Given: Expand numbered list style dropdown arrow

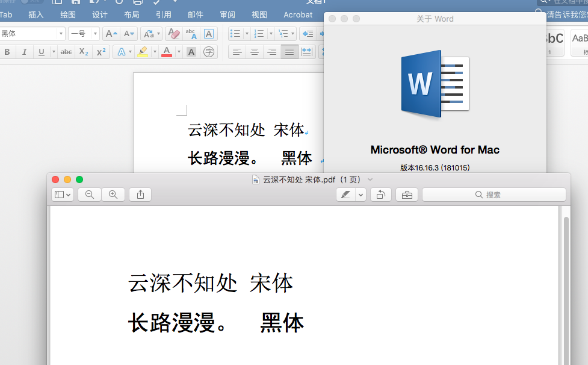Looking at the screenshot, I should pos(271,34).
